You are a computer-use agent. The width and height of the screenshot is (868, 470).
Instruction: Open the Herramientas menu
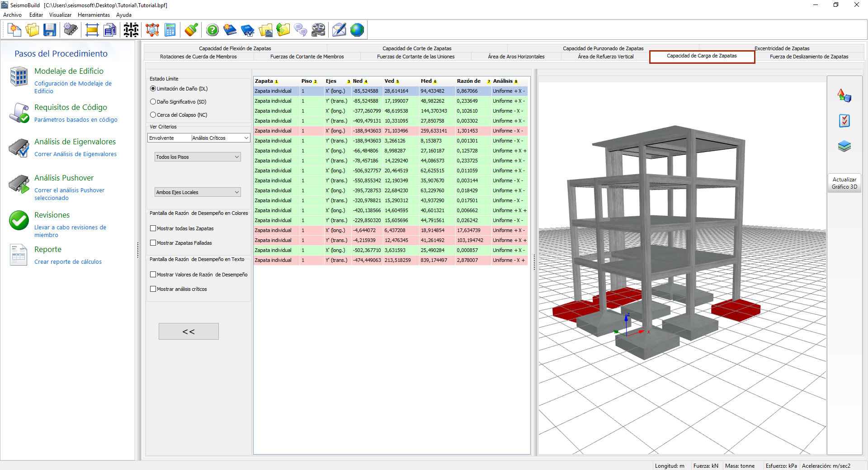[94, 15]
